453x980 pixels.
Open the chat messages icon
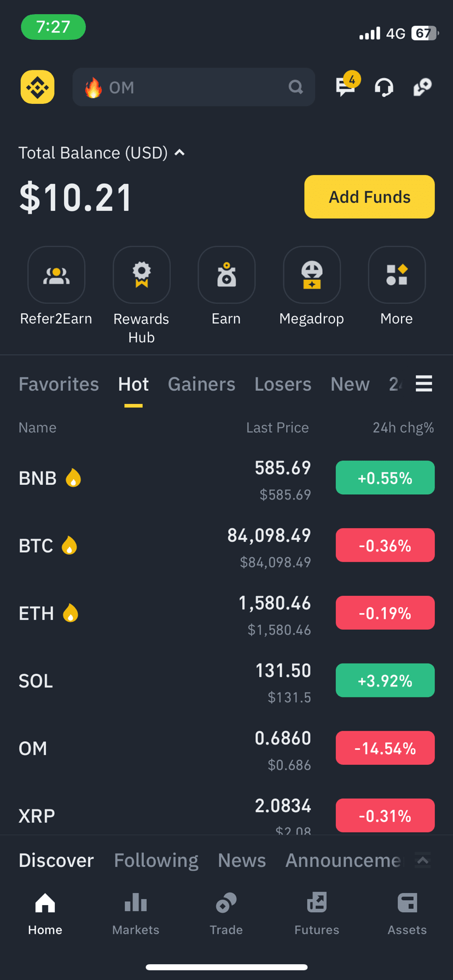346,86
